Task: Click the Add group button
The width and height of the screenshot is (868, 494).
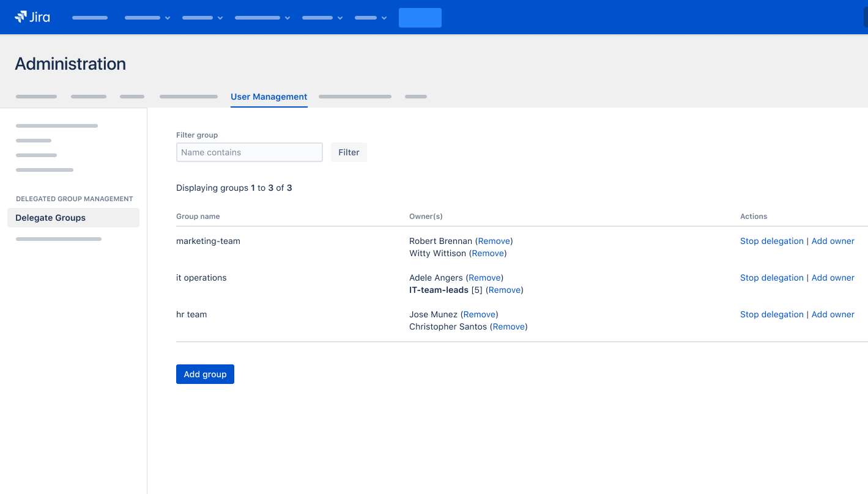Action: [x=205, y=374]
